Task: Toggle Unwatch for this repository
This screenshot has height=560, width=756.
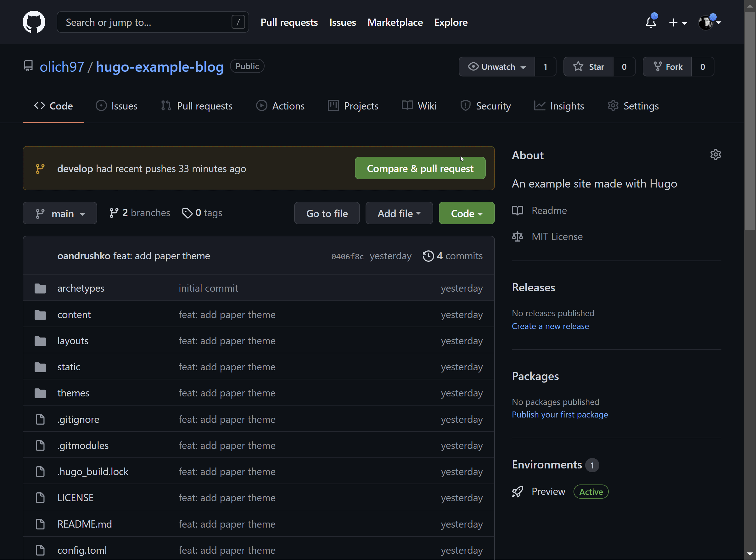Action: tap(497, 67)
